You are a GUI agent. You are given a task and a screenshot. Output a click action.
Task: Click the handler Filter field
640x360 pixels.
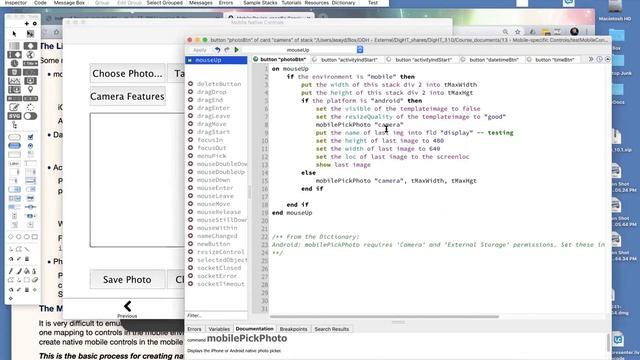click(x=216, y=316)
